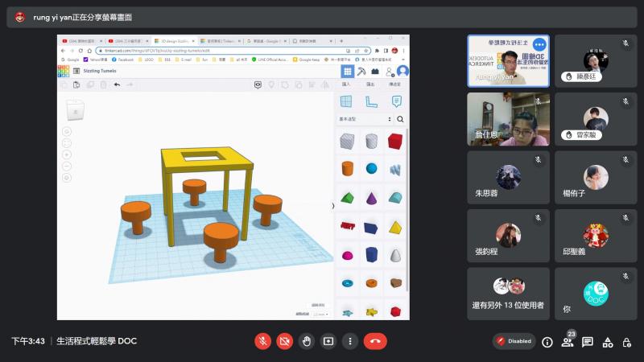Click the Tinkercad redo arrow
Image resolution: width=644 pixels, height=362 pixels.
click(130, 85)
